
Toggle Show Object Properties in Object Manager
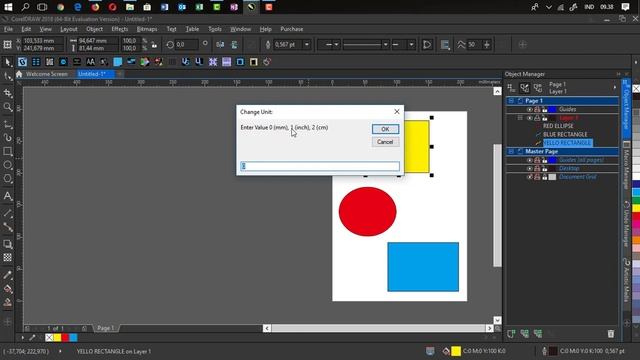(x=511, y=87)
